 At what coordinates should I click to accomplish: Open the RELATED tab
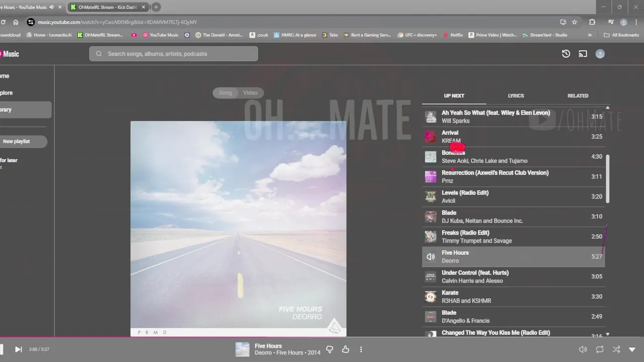[578, 96]
